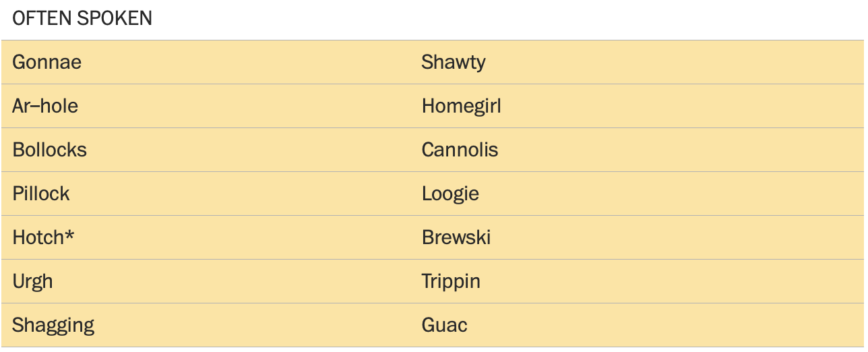The width and height of the screenshot is (868, 352).
Task: Click the Trippin entry
Action: (x=452, y=282)
